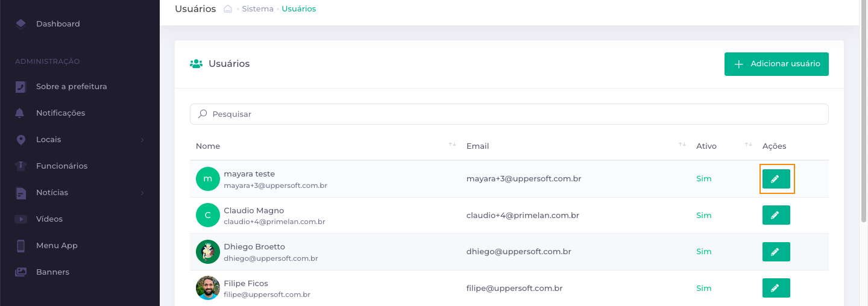
Task: Click email cell mayara+3@uppersoft.com.br
Action: (x=524, y=179)
